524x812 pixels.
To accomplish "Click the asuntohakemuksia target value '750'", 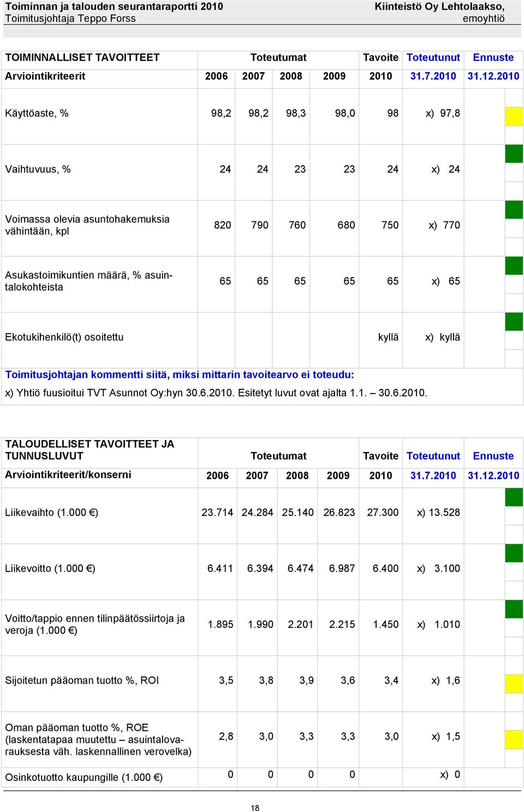I will pos(390,225).
